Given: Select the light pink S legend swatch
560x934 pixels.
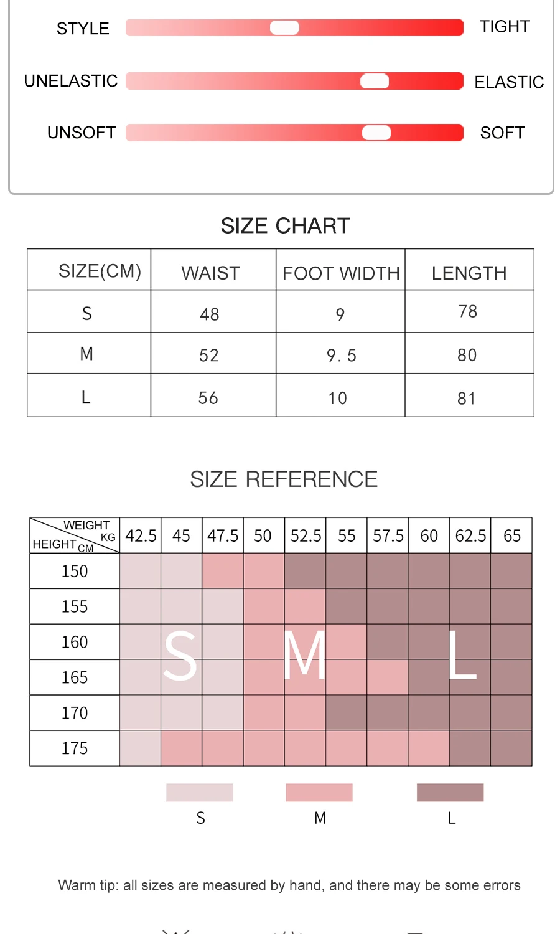Looking at the screenshot, I should (x=200, y=793).
